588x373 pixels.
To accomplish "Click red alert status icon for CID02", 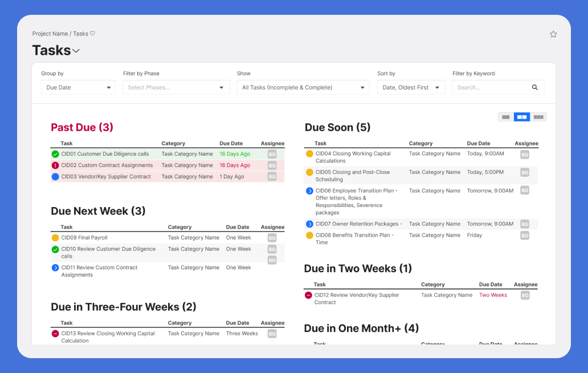I will (55, 165).
